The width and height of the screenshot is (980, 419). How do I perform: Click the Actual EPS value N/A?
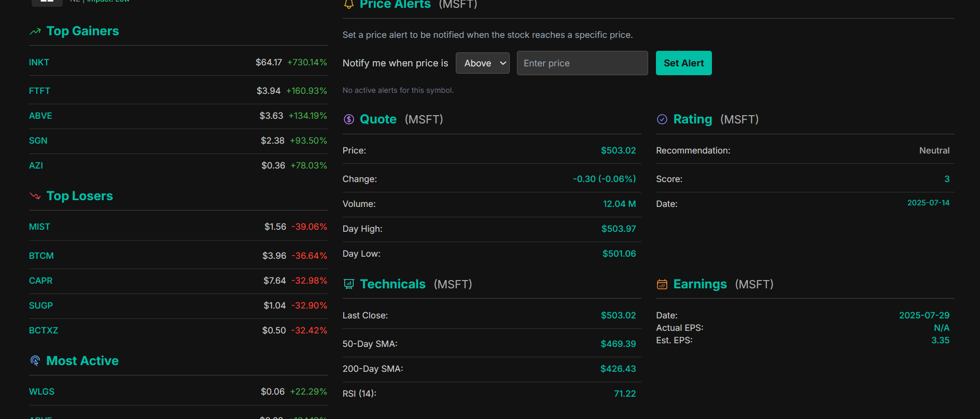tap(942, 328)
